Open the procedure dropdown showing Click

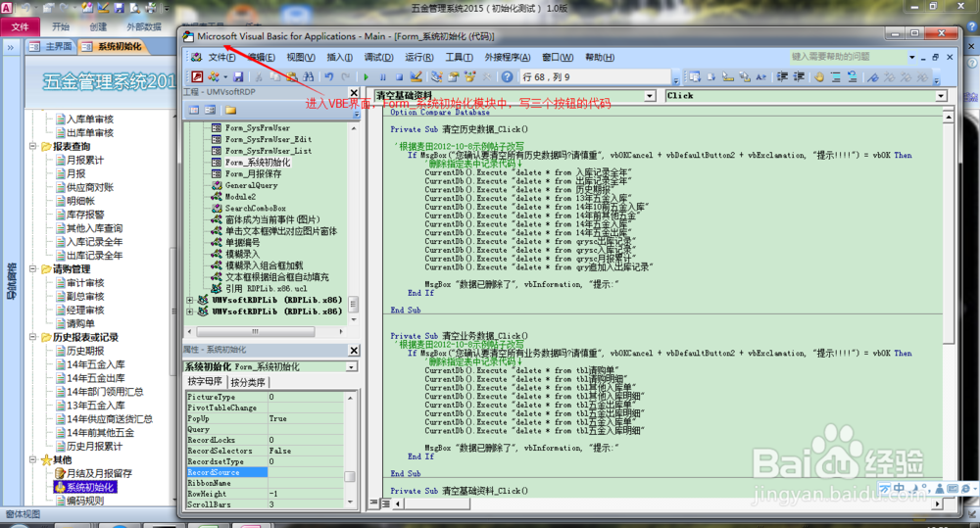click(x=941, y=96)
